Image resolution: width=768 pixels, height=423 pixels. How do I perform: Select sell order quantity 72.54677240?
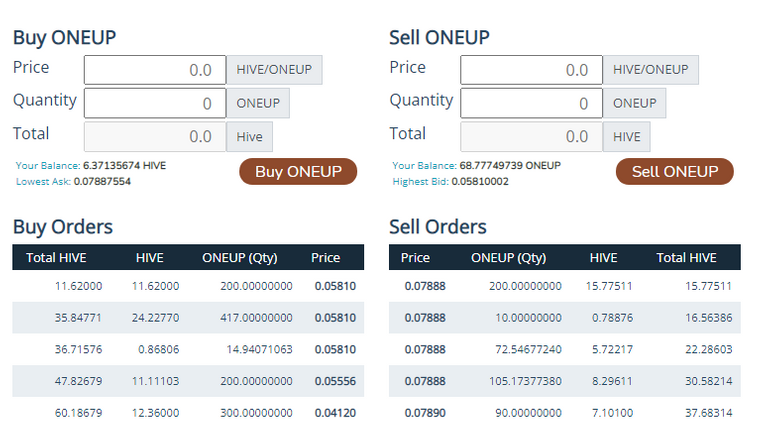(x=565, y=350)
